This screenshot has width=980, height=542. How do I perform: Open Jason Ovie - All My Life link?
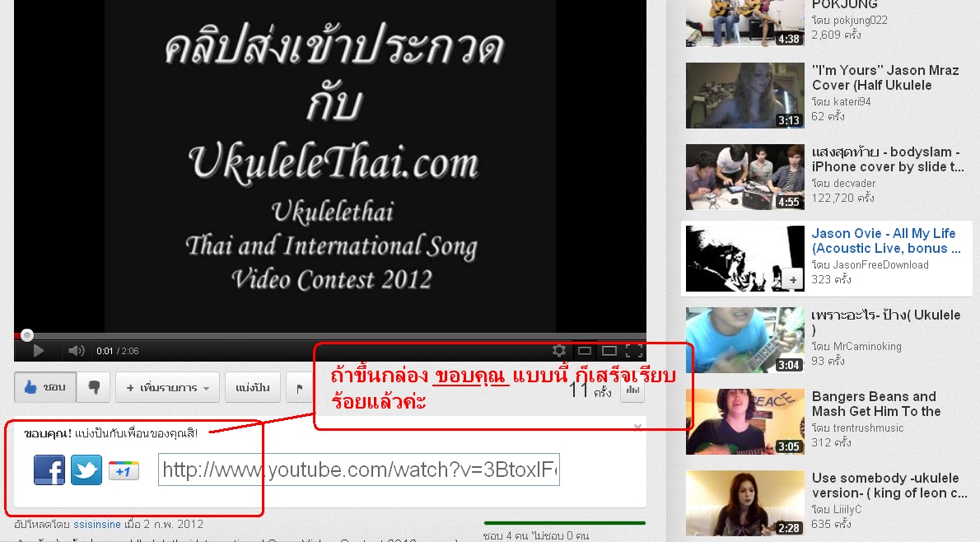[x=885, y=241]
